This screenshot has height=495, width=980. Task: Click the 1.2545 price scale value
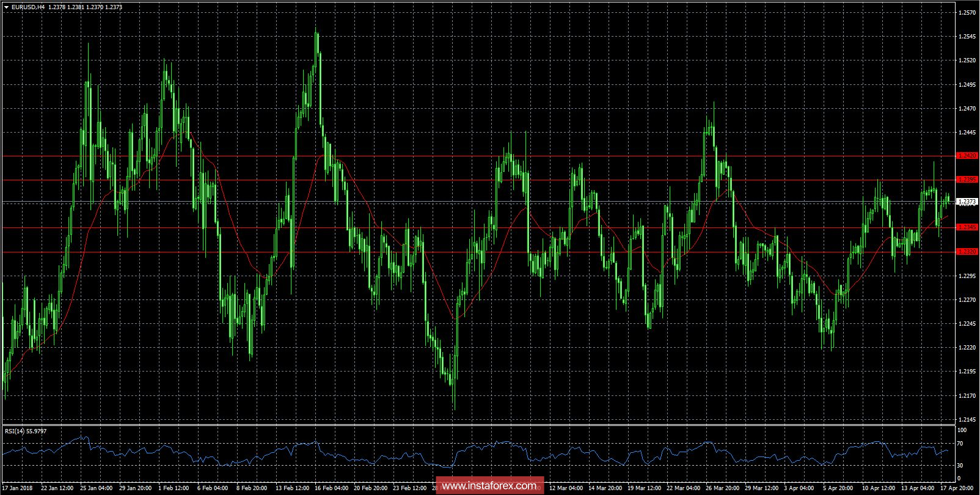968,36
